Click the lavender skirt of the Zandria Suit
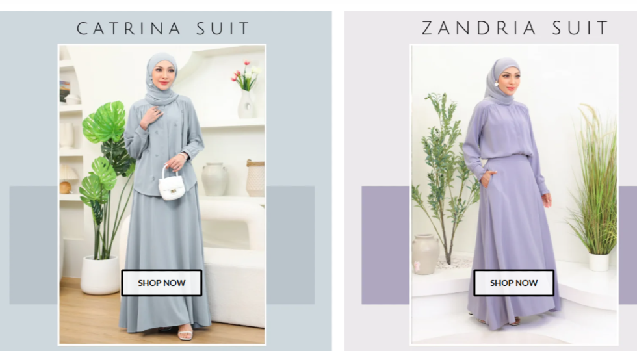 (514, 244)
